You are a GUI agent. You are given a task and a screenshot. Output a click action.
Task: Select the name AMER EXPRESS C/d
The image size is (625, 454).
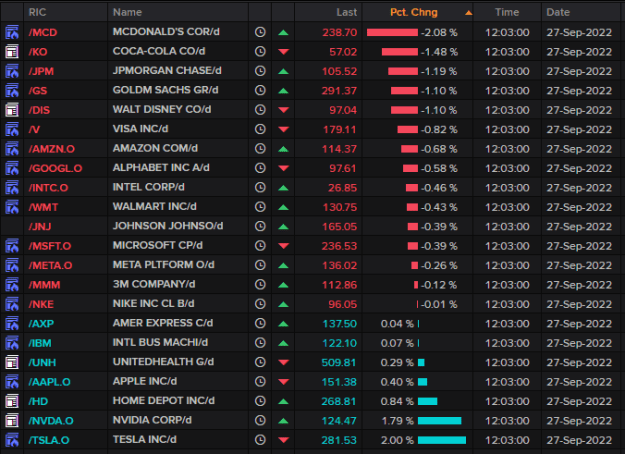pyautogui.click(x=163, y=323)
